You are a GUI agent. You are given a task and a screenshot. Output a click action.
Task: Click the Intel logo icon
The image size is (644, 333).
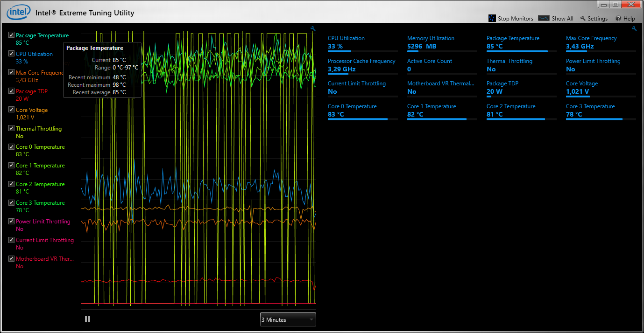[x=18, y=13]
